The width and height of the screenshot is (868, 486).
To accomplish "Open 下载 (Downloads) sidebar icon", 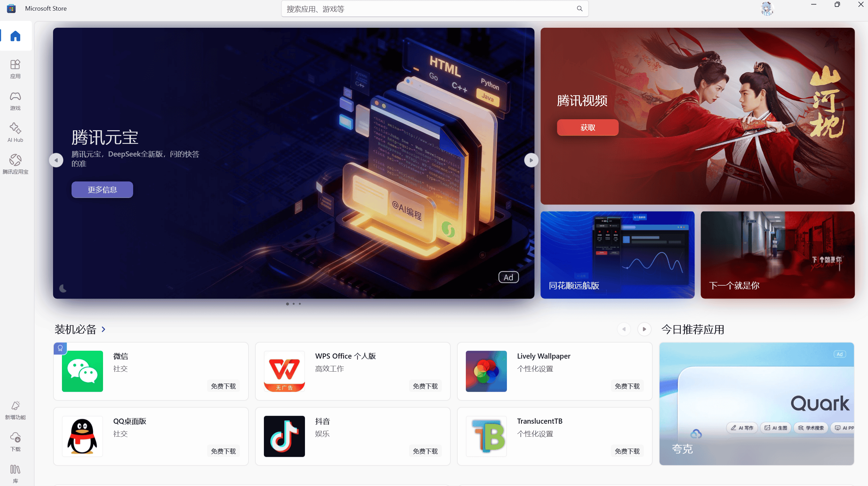I will click(x=15, y=441).
